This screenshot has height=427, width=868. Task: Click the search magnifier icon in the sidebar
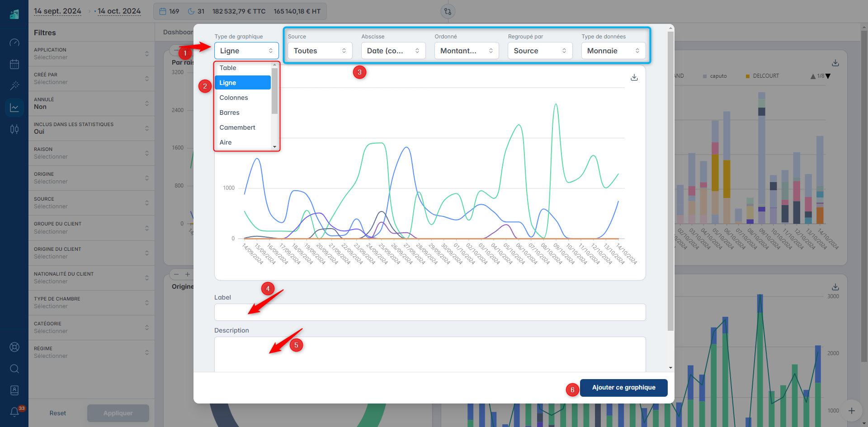pyautogui.click(x=14, y=369)
